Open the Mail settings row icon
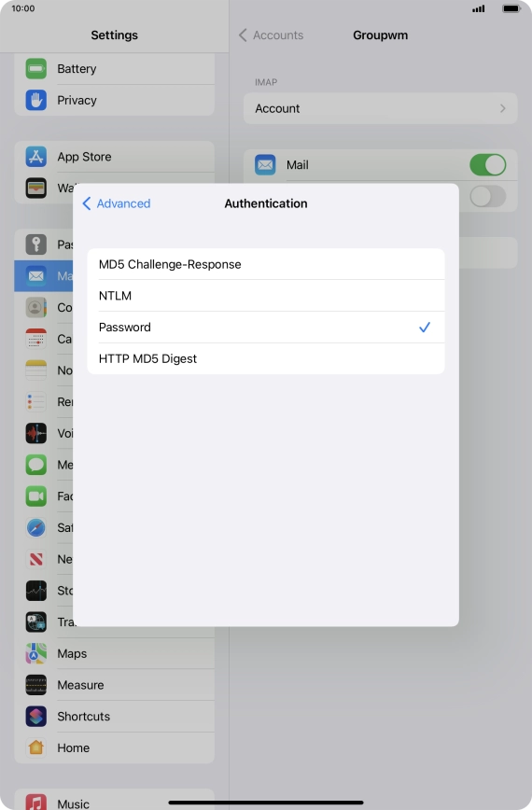This screenshot has height=810, width=532. (x=36, y=276)
